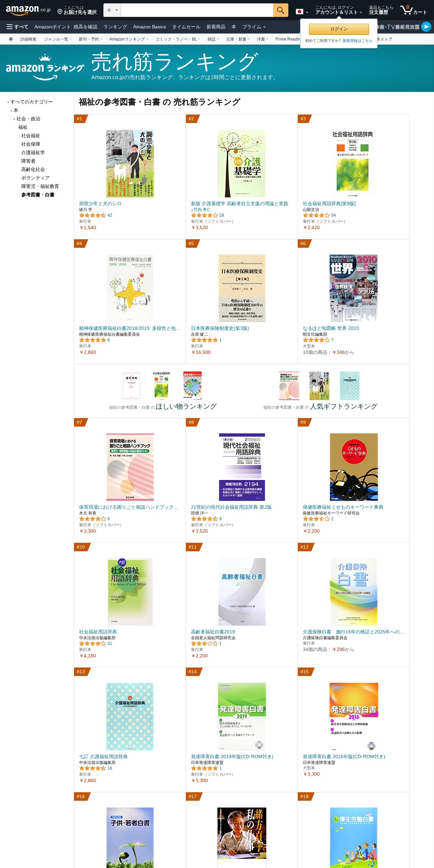Open the shopping cart icon
The width and height of the screenshot is (434, 868).
[413, 10]
